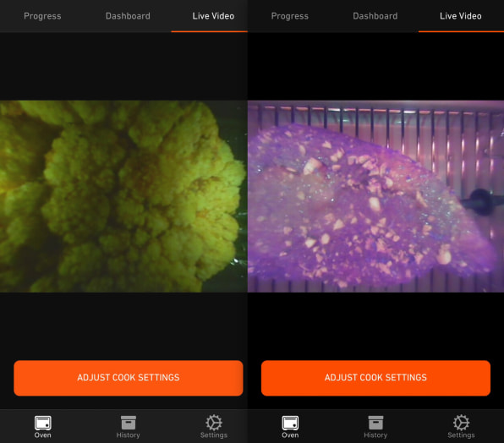
Task: Open Settings gear in left phone screen
Action: [x=214, y=423]
